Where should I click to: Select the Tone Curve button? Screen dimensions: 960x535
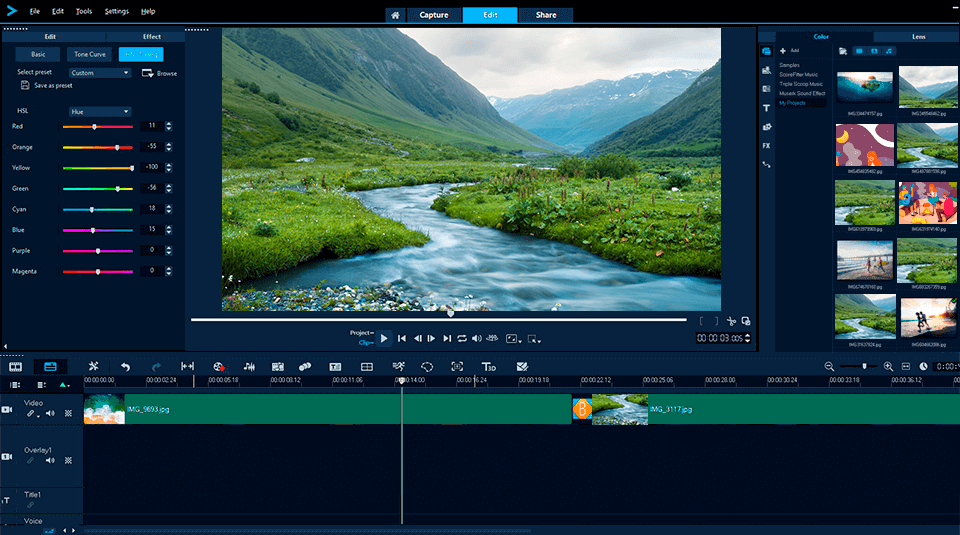click(90, 54)
